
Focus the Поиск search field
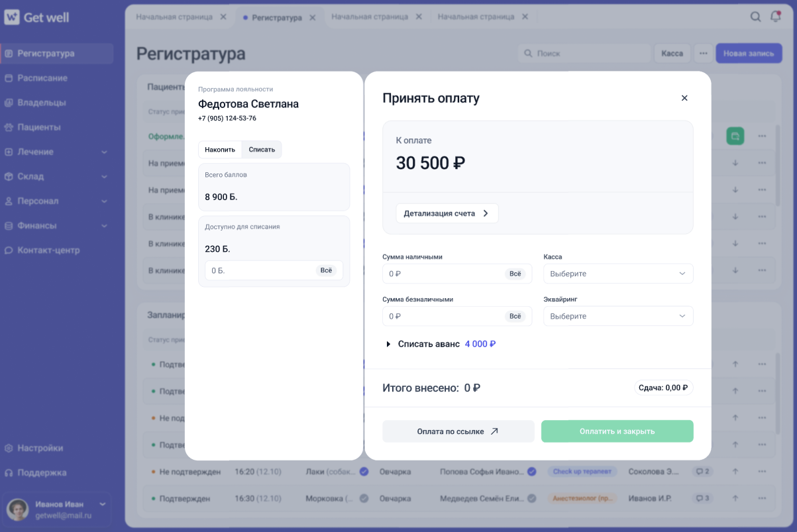coord(585,54)
